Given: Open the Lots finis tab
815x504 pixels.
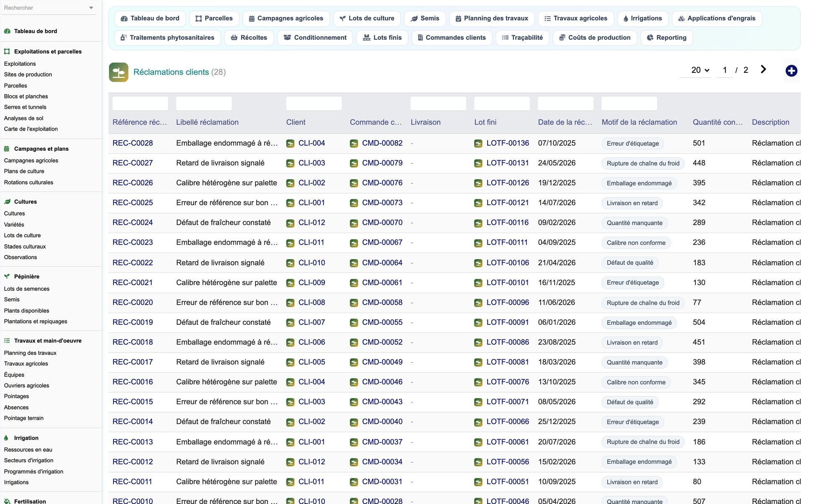Looking at the screenshot, I should point(382,38).
